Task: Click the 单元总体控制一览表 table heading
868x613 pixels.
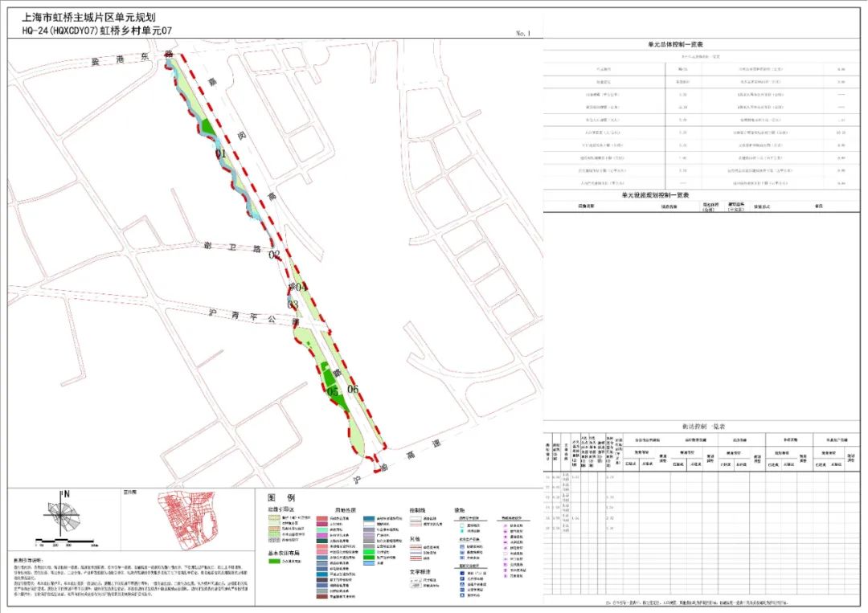Action: pos(675,44)
